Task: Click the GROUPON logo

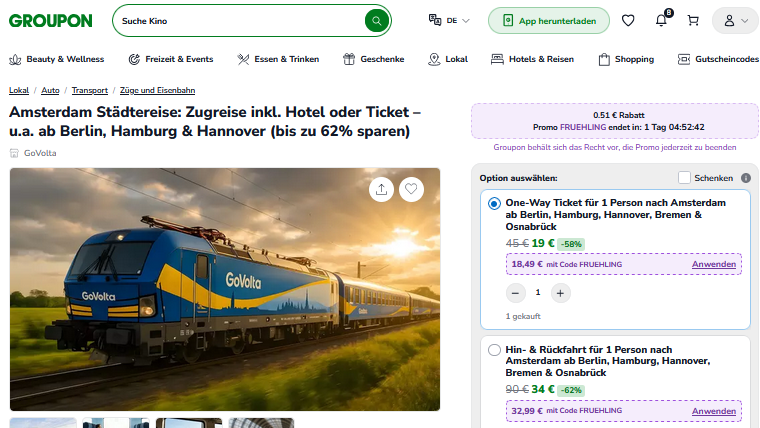Action: click(x=50, y=21)
